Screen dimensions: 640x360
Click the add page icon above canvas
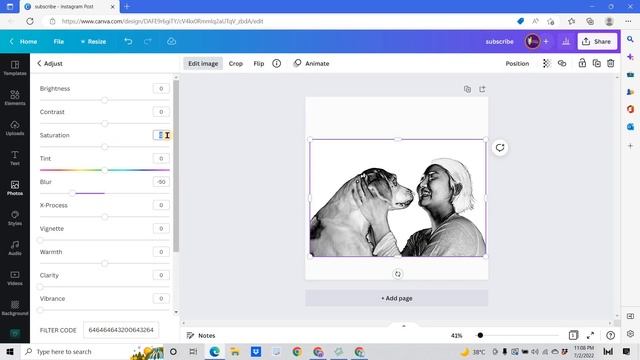[482, 89]
